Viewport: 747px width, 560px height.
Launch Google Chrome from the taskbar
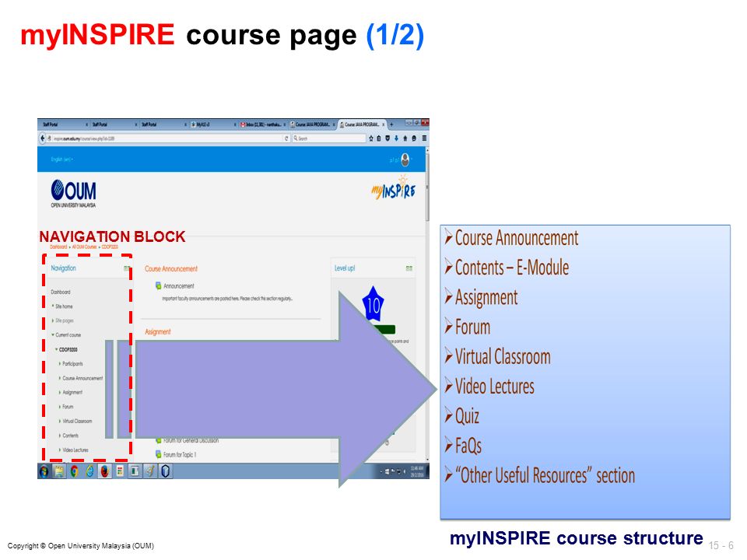pos(75,471)
